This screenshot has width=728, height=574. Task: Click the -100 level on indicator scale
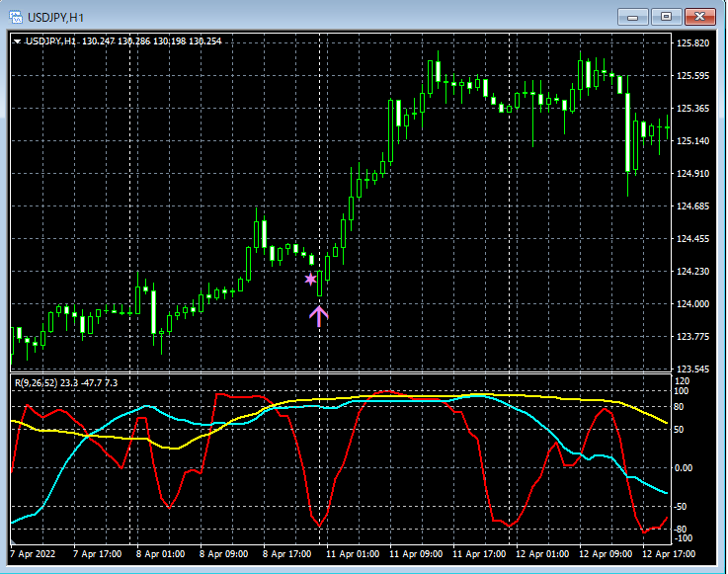point(684,538)
